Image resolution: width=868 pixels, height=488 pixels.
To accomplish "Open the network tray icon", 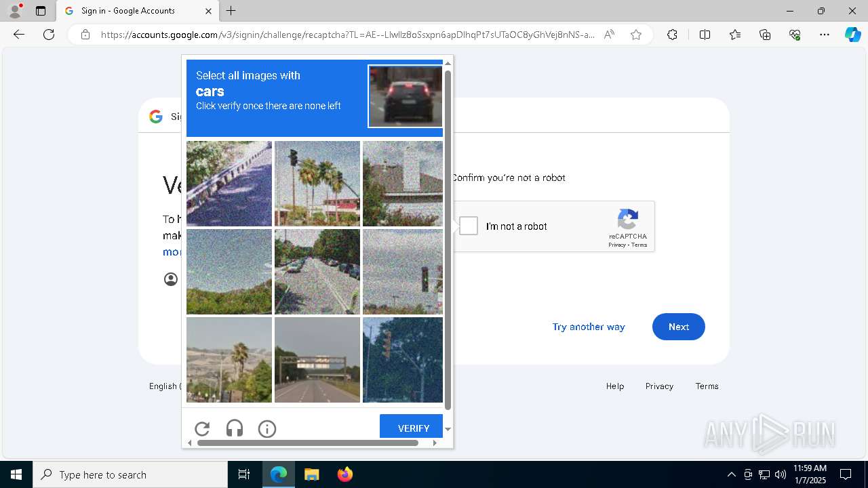I will 764,474.
